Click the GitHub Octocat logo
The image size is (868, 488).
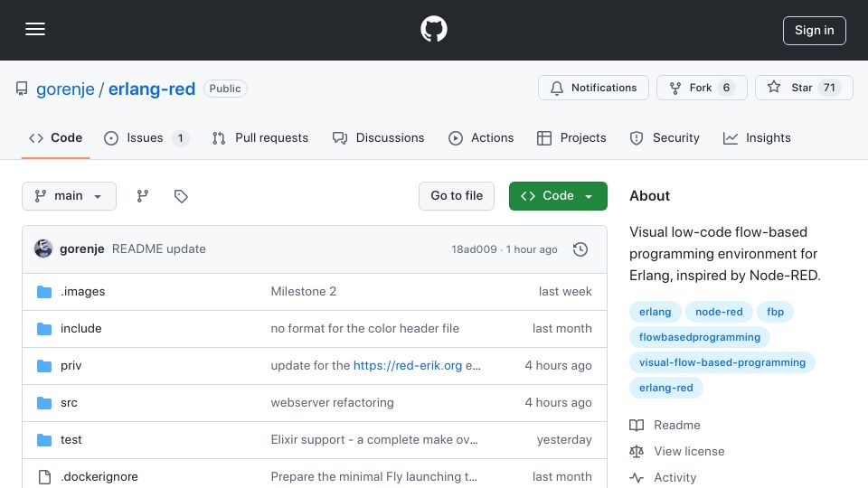point(433,29)
